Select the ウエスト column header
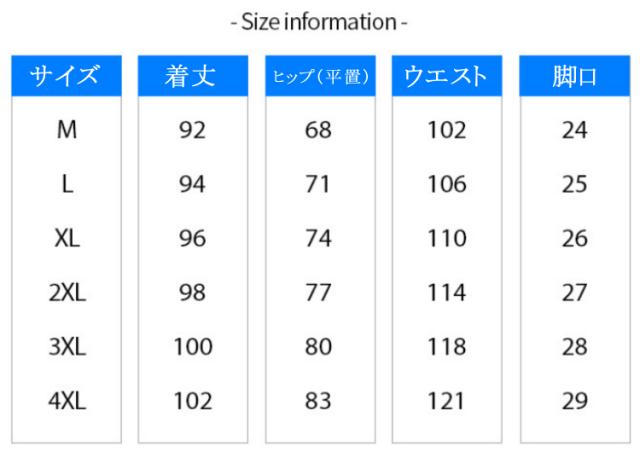Image resolution: width=640 pixels, height=469 pixels. click(x=446, y=76)
